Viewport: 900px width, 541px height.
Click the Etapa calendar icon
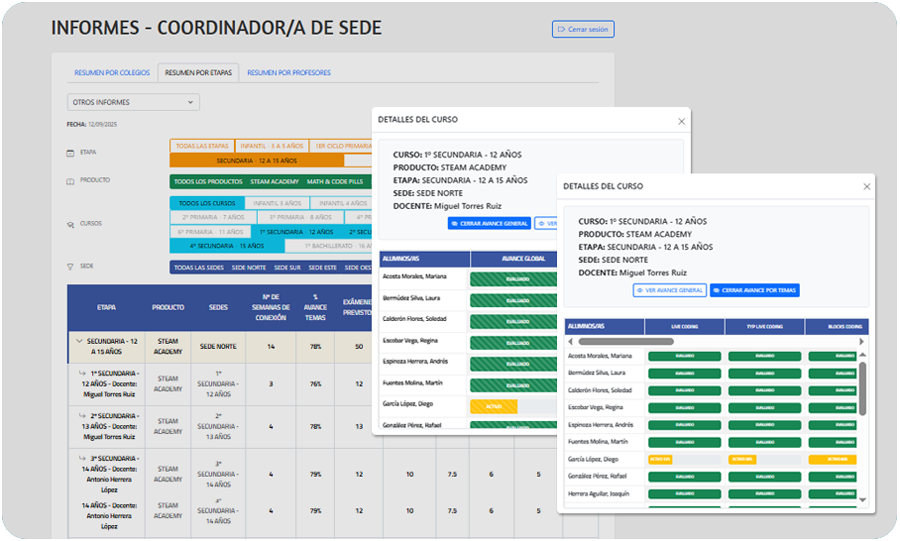click(x=70, y=153)
